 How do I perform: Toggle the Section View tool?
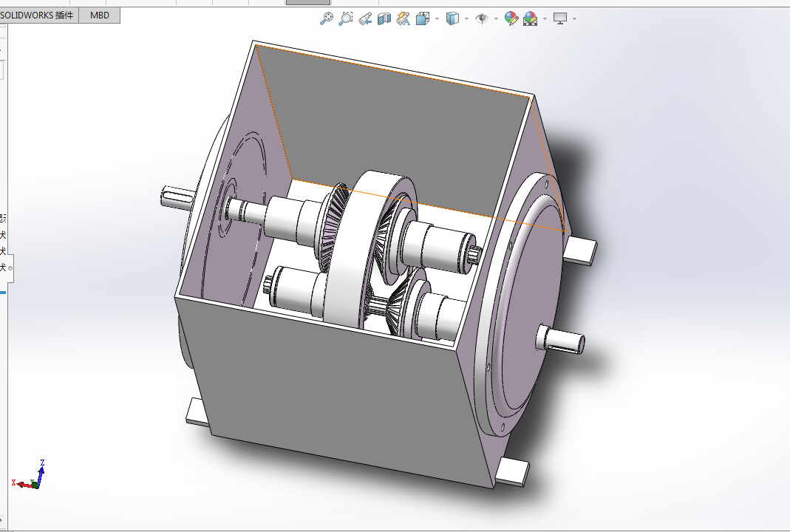click(384, 19)
